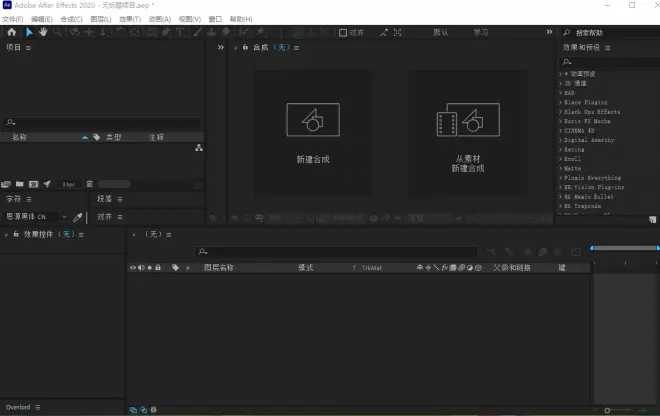Image resolution: width=660 pixels, height=416 pixels.
Task: Click the time navigator bar above timeline
Action: click(x=625, y=248)
